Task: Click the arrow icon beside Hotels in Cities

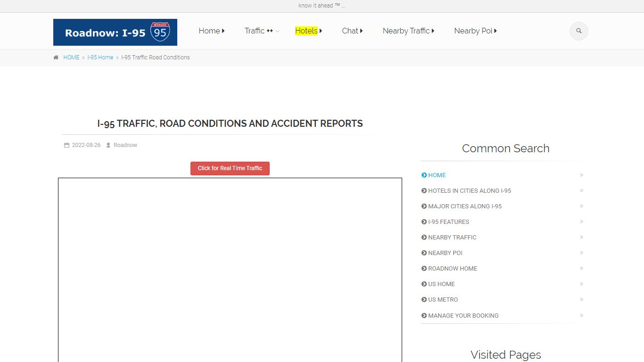Action: pos(424,190)
